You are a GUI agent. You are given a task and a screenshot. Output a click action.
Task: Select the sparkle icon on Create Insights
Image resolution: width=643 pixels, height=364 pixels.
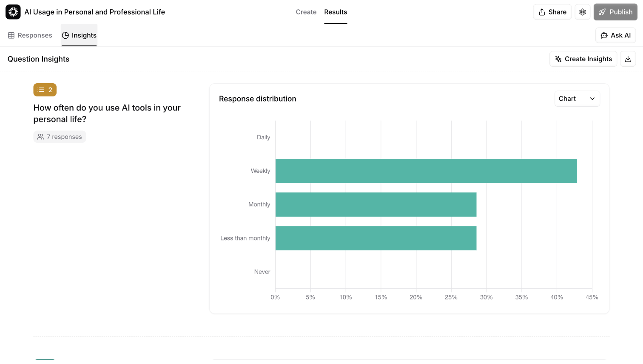tap(558, 59)
